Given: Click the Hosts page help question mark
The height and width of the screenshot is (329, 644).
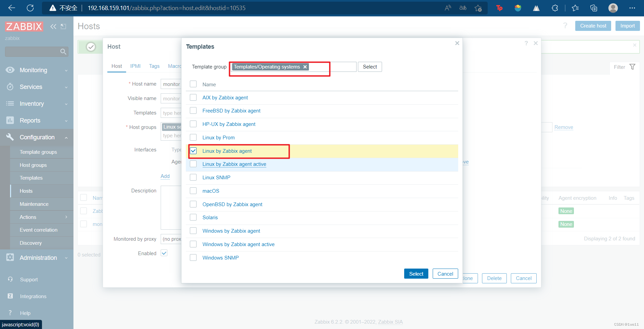Looking at the screenshot, I should coord(565,26).
